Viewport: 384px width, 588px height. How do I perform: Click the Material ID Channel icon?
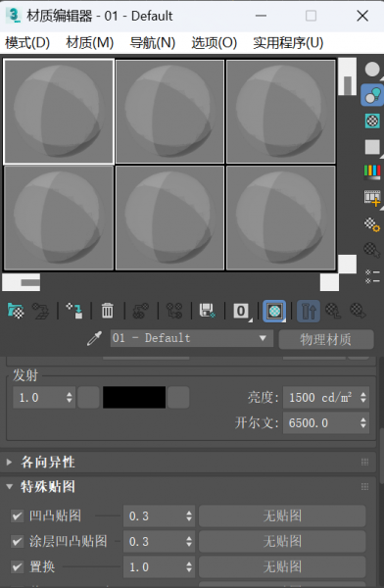[x=242, y=311]
